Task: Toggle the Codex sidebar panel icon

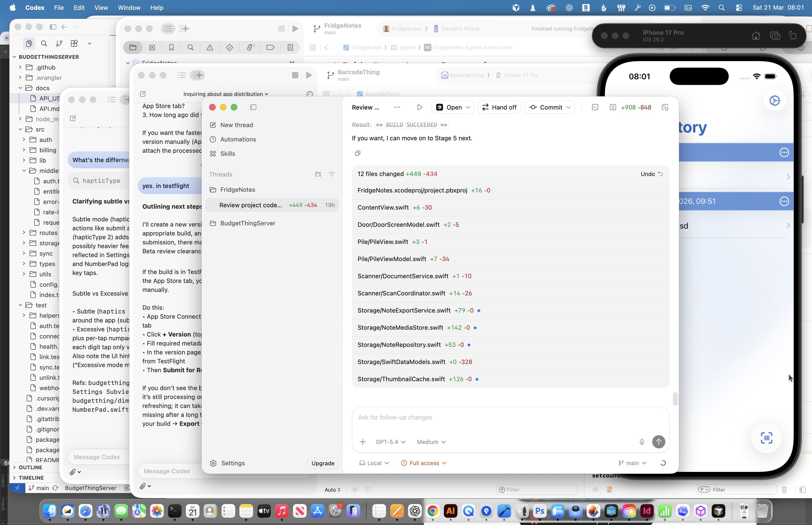Action: [253, 107]
